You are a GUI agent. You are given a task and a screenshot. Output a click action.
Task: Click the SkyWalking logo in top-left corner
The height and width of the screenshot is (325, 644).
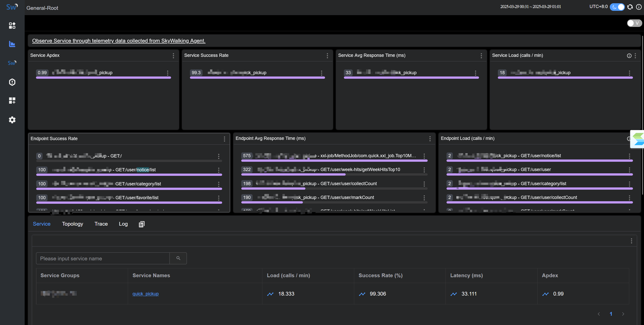(12, 7)
